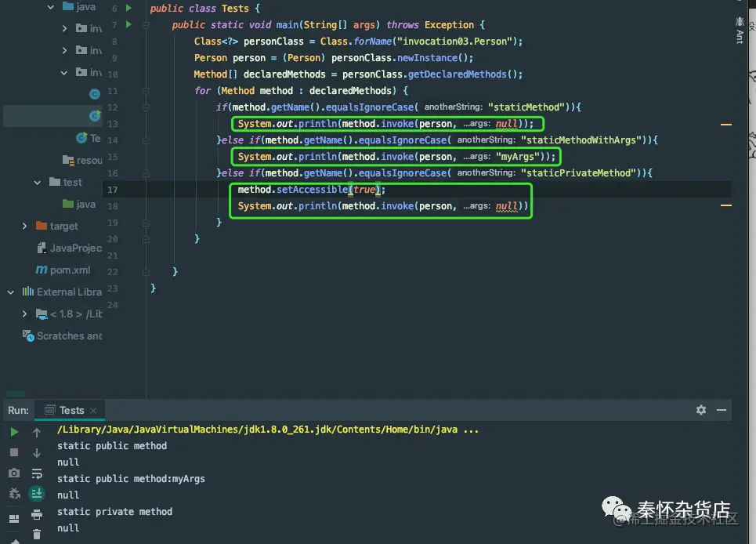Click 'static public method:myArgs' console output

pos(131,479)
